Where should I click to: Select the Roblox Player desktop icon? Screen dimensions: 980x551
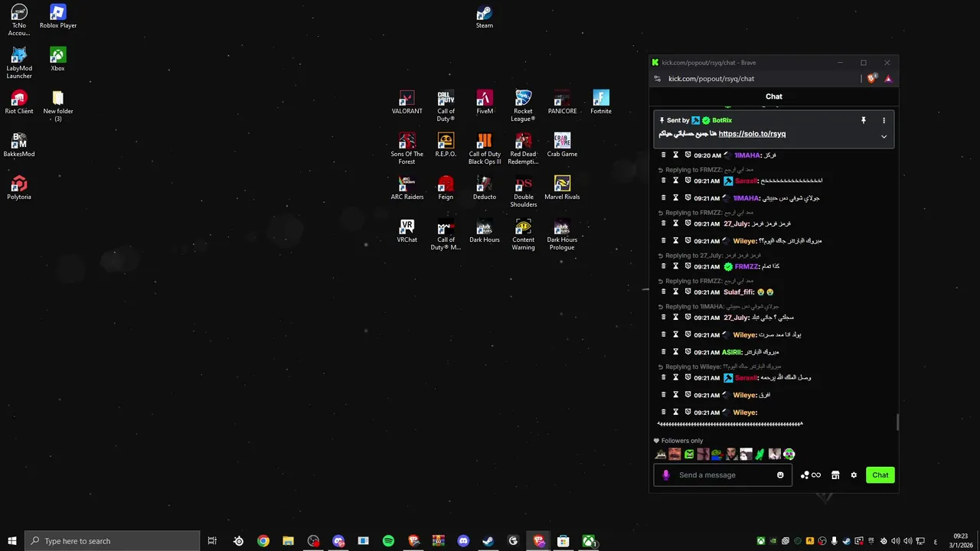point(58,17)
